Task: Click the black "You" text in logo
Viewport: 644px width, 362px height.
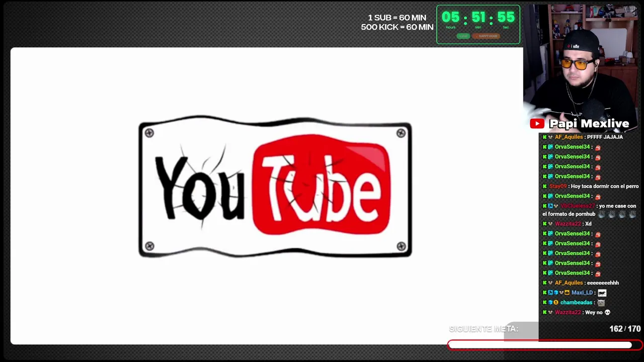Action: [x=200, y=189]
